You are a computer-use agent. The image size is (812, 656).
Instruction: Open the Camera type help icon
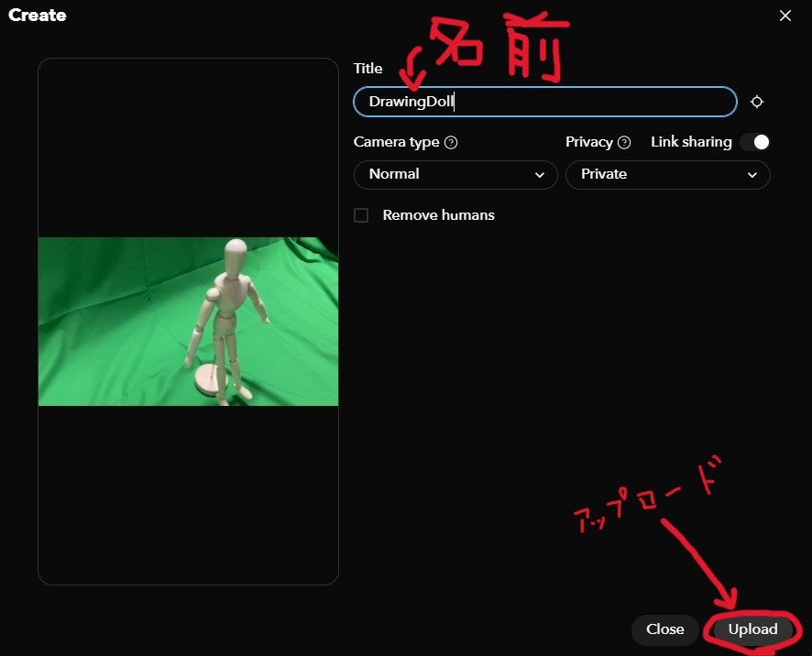pyautogui.click(x=451, y=142)
